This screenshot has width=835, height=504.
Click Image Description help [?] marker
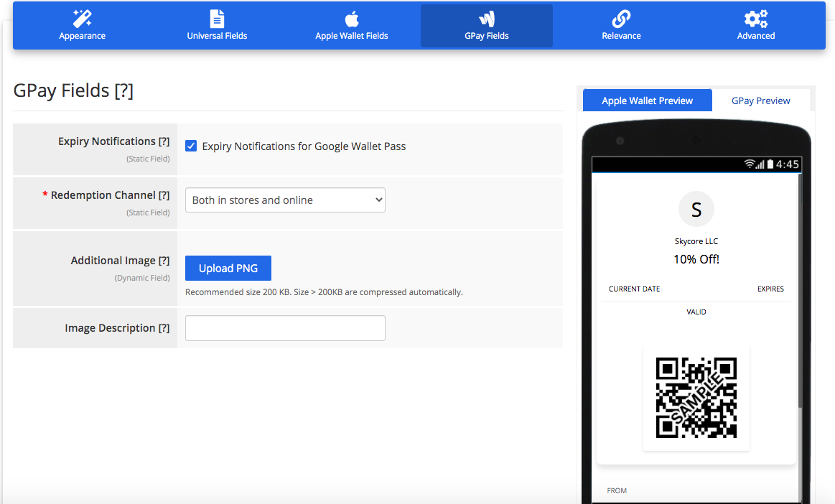164,328
